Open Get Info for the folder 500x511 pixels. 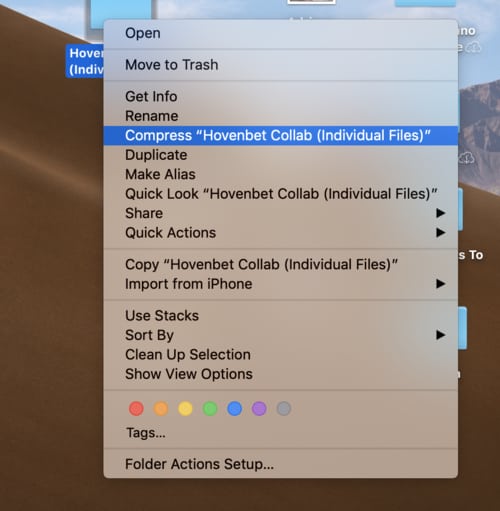(280, 97)
